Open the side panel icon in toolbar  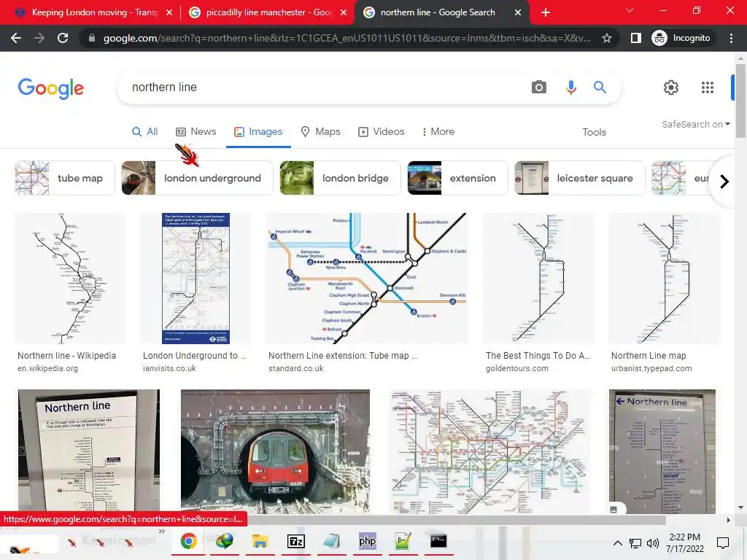pos(635,38)
